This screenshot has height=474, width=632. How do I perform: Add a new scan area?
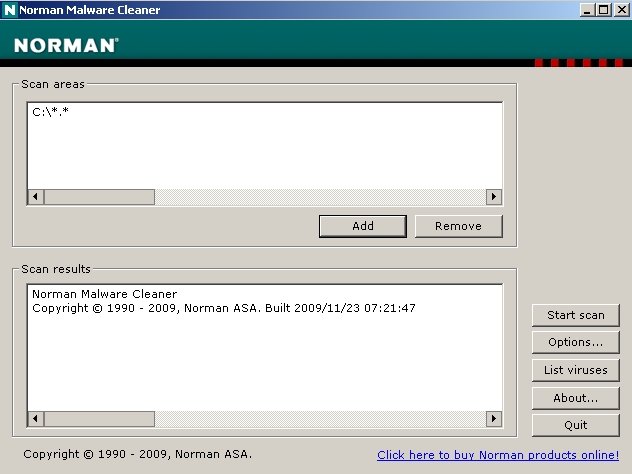(x=363, y=226)
